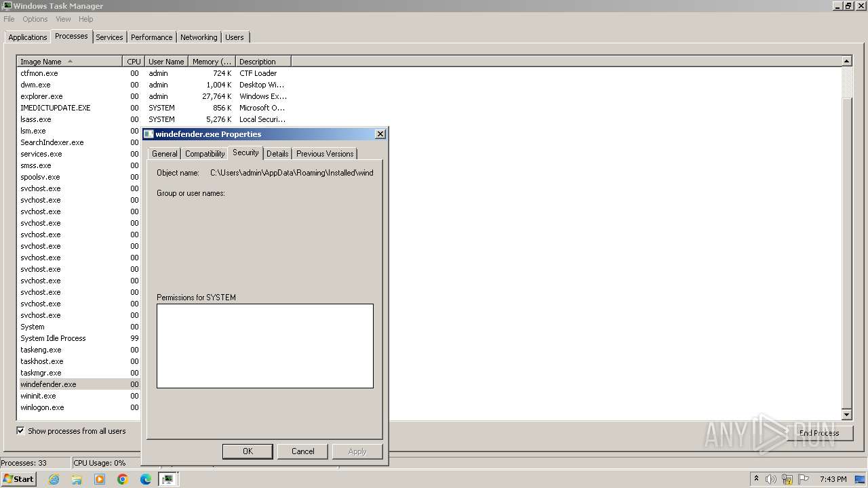Screen dimensions: 868x488
Task: Open the network tray icon
Action: [x=787, y=479]
